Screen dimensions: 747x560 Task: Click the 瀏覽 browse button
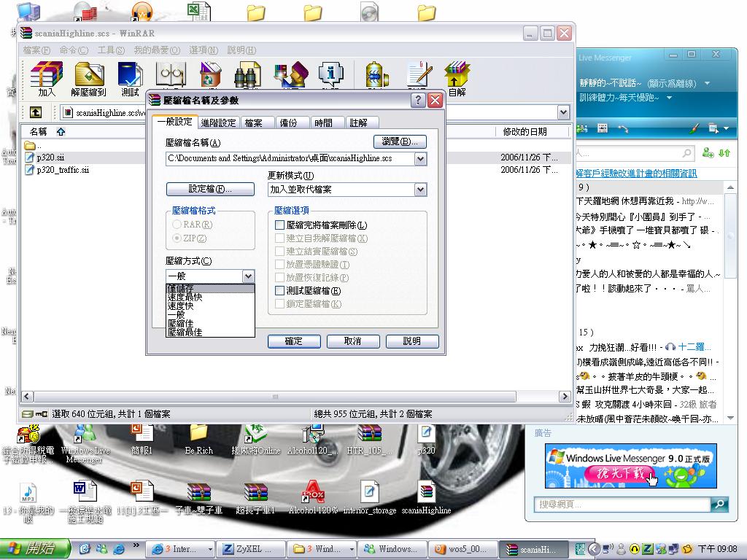tap(400, 141)
